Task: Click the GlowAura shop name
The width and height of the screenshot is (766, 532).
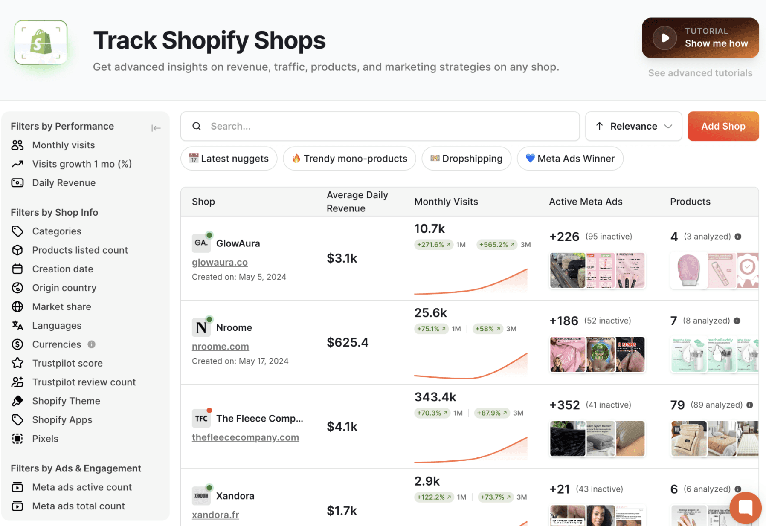Action: pos(238,243)
